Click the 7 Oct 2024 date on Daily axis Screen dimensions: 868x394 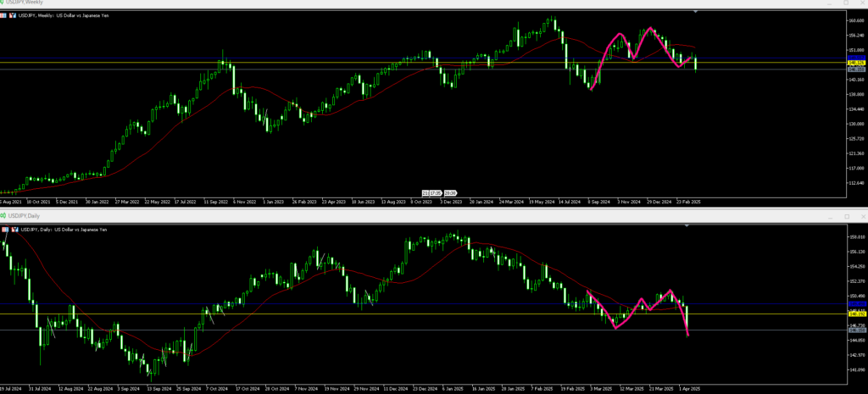point(215,388)
